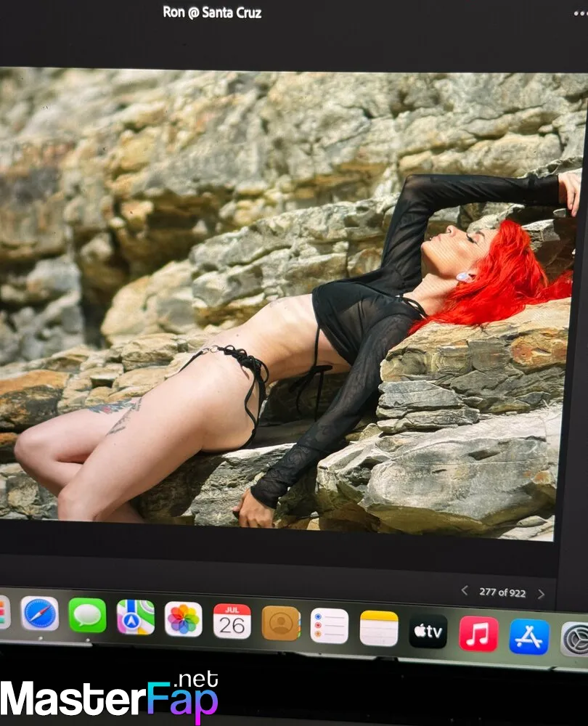Screen dimensions: 588x726
Task: Open Reminders from the dock
Action: point(329,626)
